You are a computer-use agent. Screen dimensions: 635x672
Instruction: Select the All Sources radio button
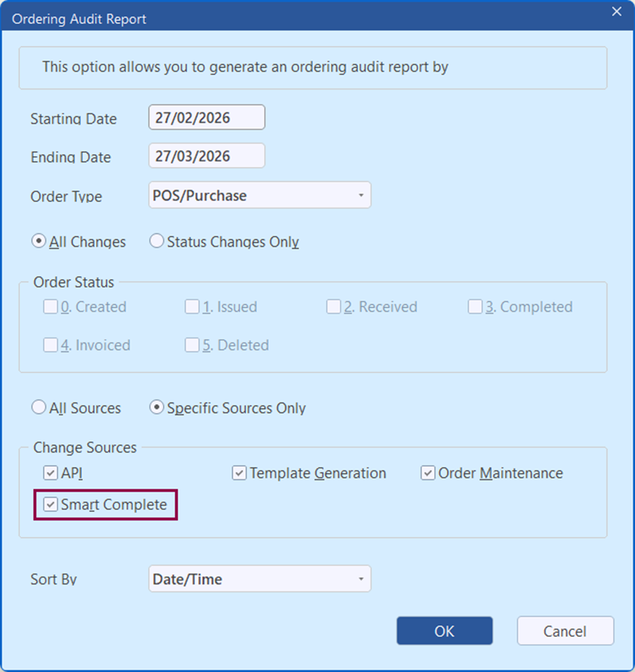39,408
